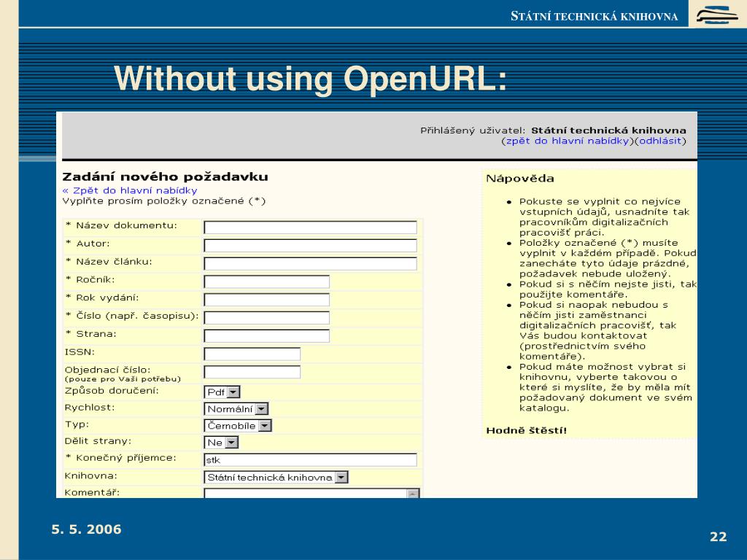Viewport: 747px width, 560px height.
Task: Click the '(pouze pro Vaši potřebu)' note
Action: coord(123,379)
